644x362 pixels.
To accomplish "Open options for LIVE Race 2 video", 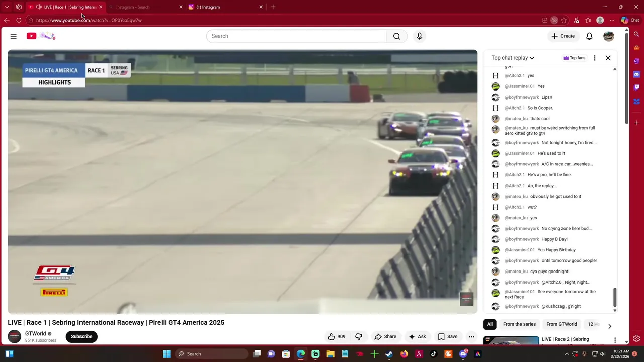I will 615,340.
